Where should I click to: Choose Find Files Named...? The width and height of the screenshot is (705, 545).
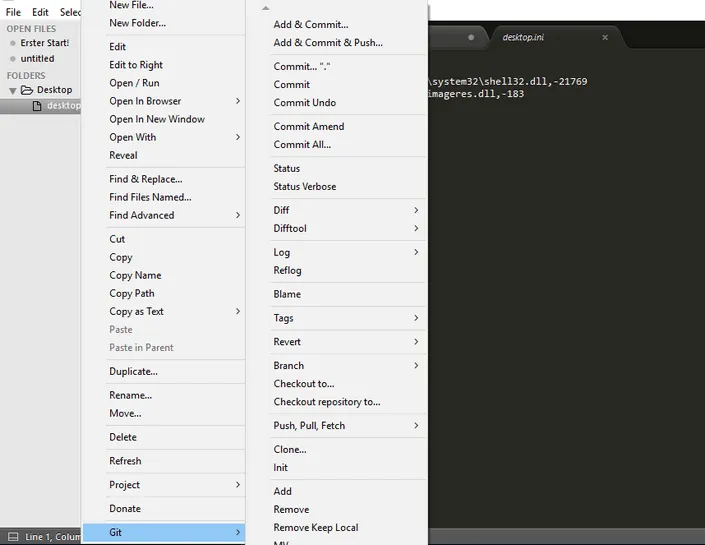coord(150,197)
